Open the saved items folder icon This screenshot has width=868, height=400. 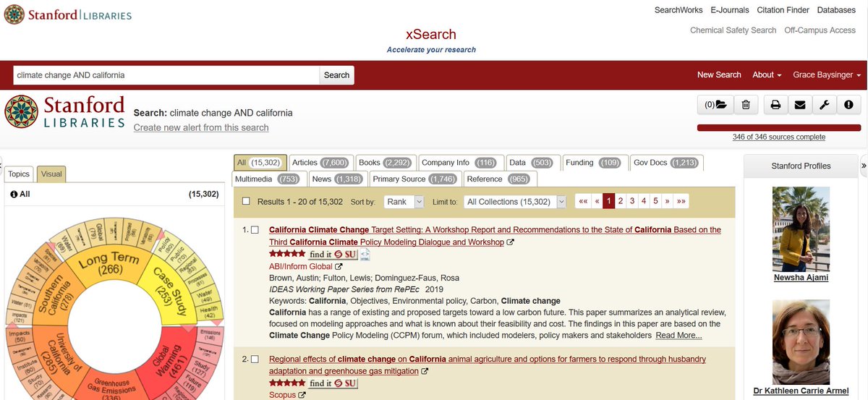coord(715,105)
